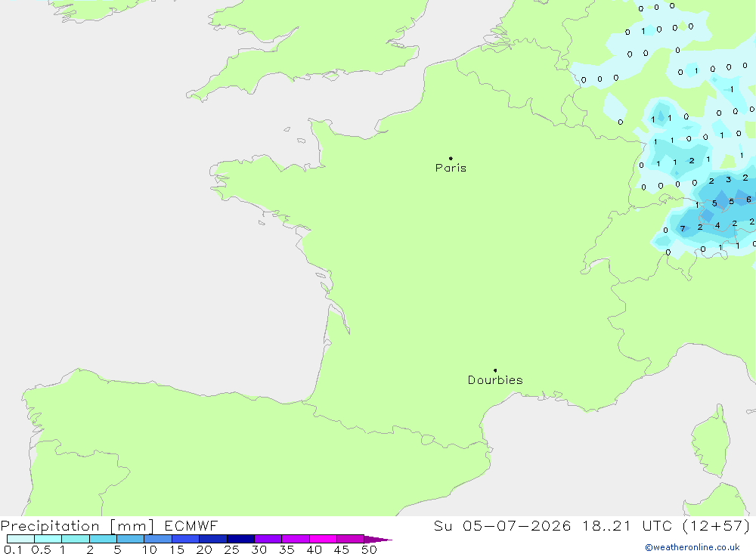This screenshot has height=554, width=756.
Task: Pick the lightest cyan 0.1 legend swatch
Action: 20,539
